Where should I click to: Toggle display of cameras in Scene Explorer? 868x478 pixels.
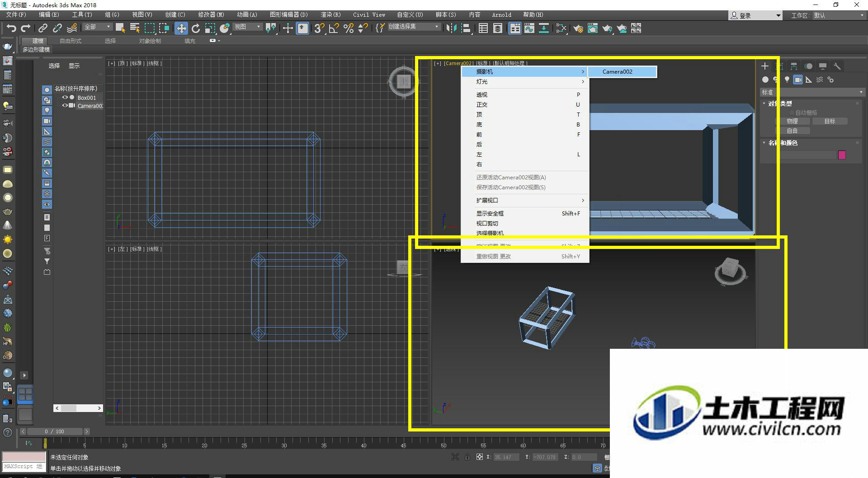(47, 121)
